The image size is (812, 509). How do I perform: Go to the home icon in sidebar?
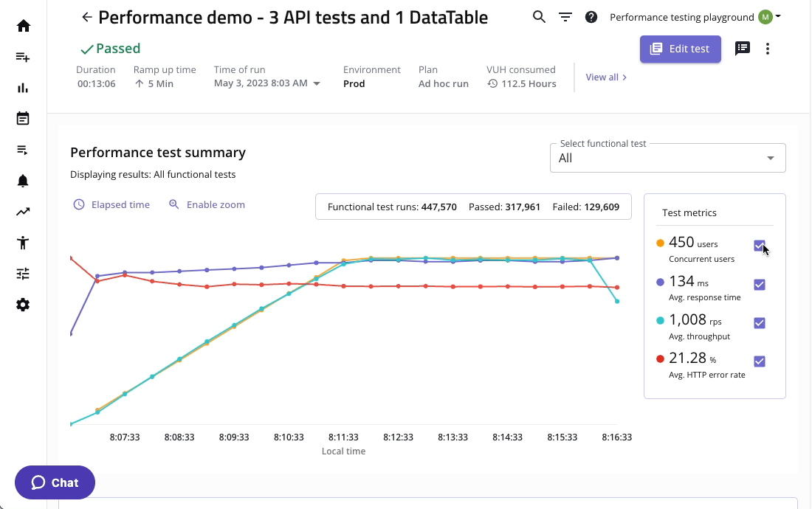click(23, 26)
